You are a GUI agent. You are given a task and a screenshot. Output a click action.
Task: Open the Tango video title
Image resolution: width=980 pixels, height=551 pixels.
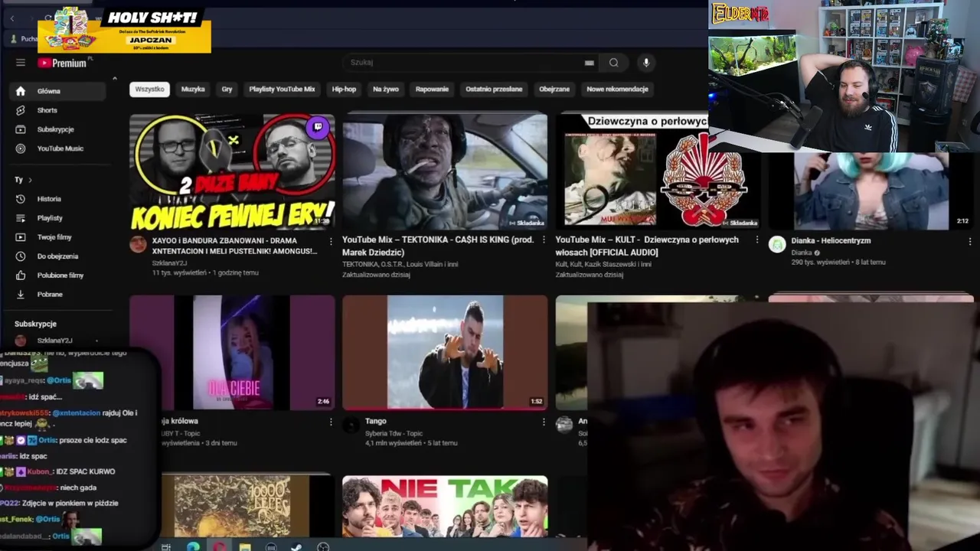375,421
